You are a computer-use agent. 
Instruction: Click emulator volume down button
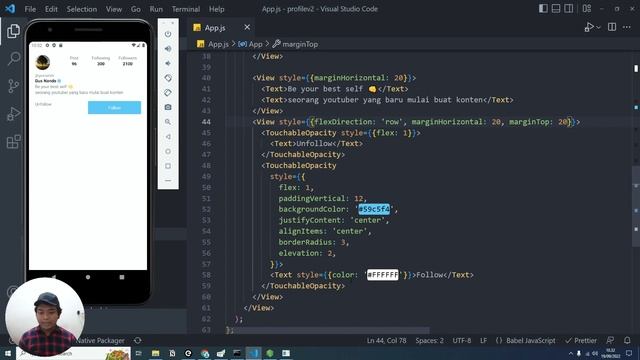pos(168,63)
